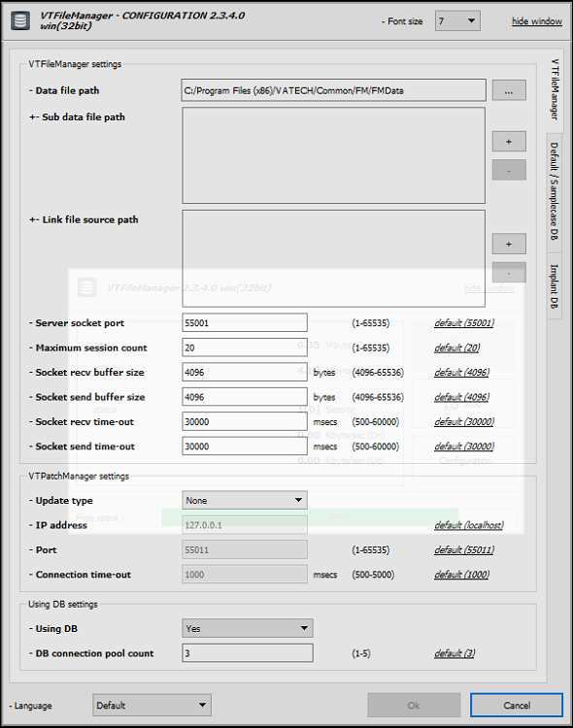Click the "+- Sub data file path" label
Screen dimensions: 573x728
[x=77, y=117]
